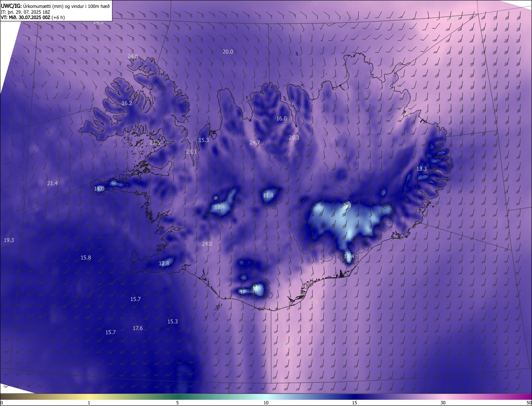532x406 pixels.
Task: Click the 0 tick on the colour scale
Action: pyautogui.click(x=2, y=403)
